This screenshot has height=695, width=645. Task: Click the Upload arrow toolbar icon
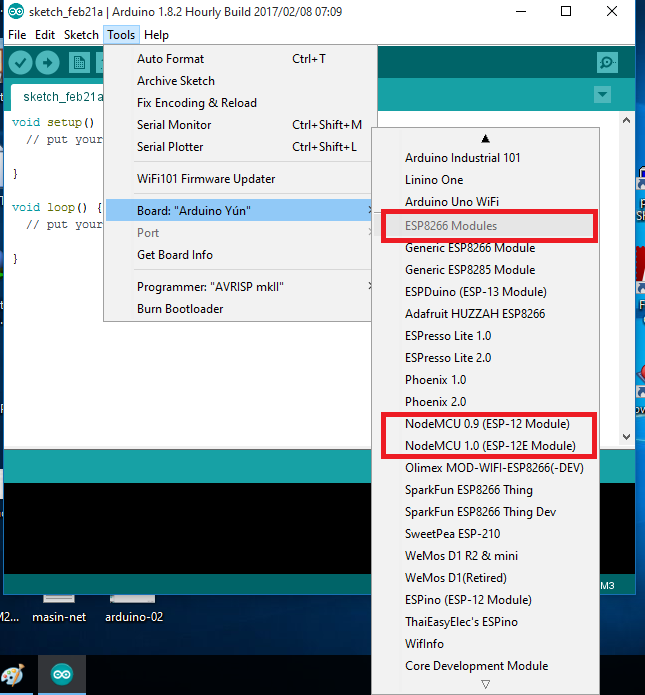point(47,62)
